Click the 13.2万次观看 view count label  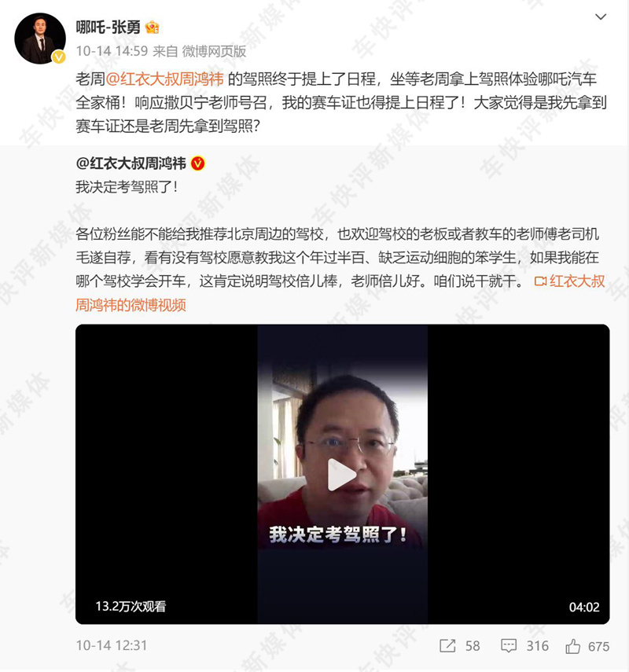click(131, 606)
